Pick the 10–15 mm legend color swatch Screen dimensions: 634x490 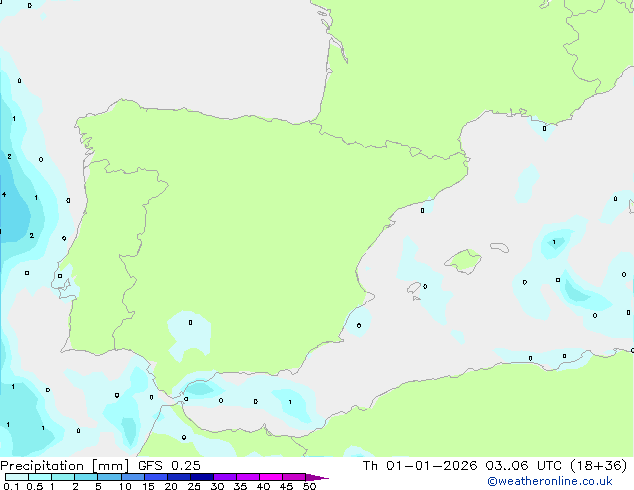click(x=132, y=477)
